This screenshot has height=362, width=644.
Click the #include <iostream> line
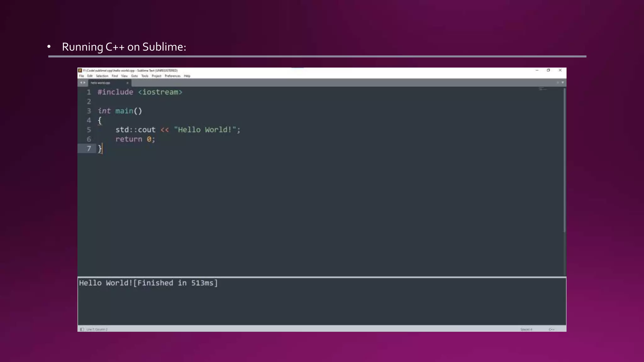click(140, 92)
